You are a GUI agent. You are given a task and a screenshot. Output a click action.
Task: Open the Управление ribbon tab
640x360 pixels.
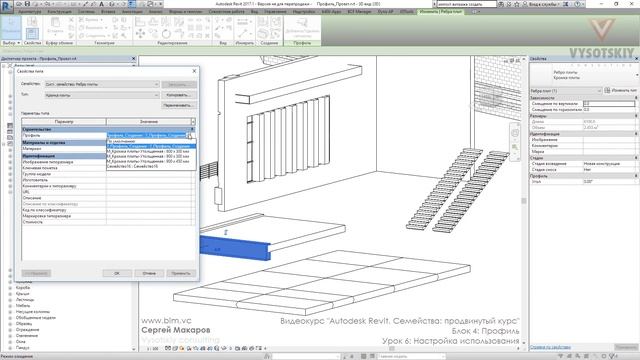click(x=275, y=12)
